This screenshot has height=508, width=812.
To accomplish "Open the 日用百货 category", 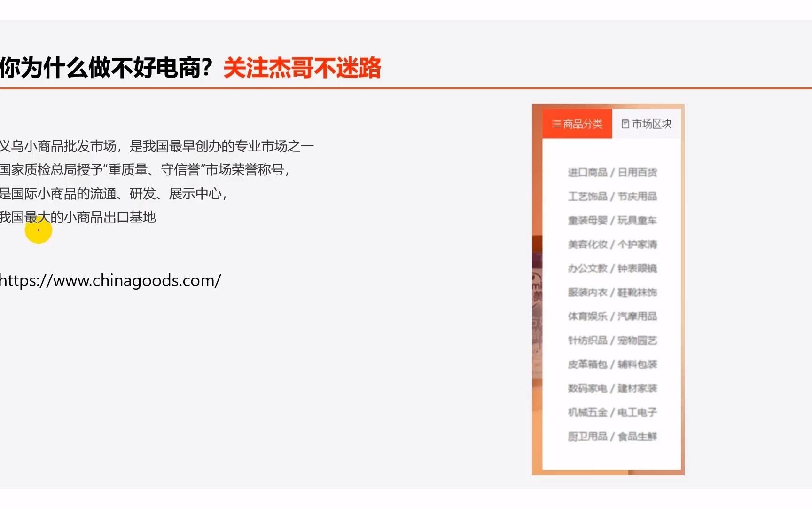I will click(637, 173).
